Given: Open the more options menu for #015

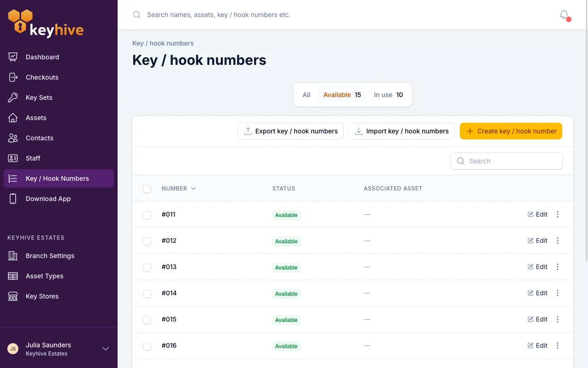Looking at the screenshot, I should pyautogui.click(x=558, y=319).
